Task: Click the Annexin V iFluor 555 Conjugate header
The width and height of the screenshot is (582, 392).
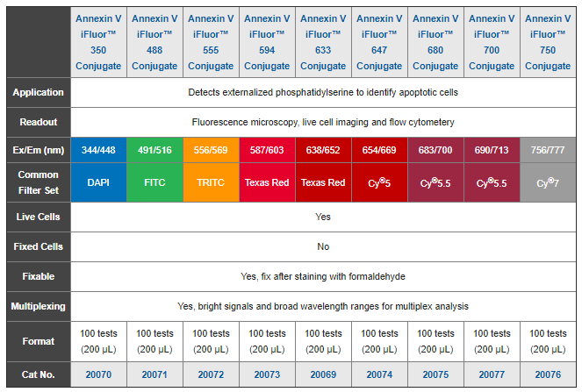Action: point(211,42)
